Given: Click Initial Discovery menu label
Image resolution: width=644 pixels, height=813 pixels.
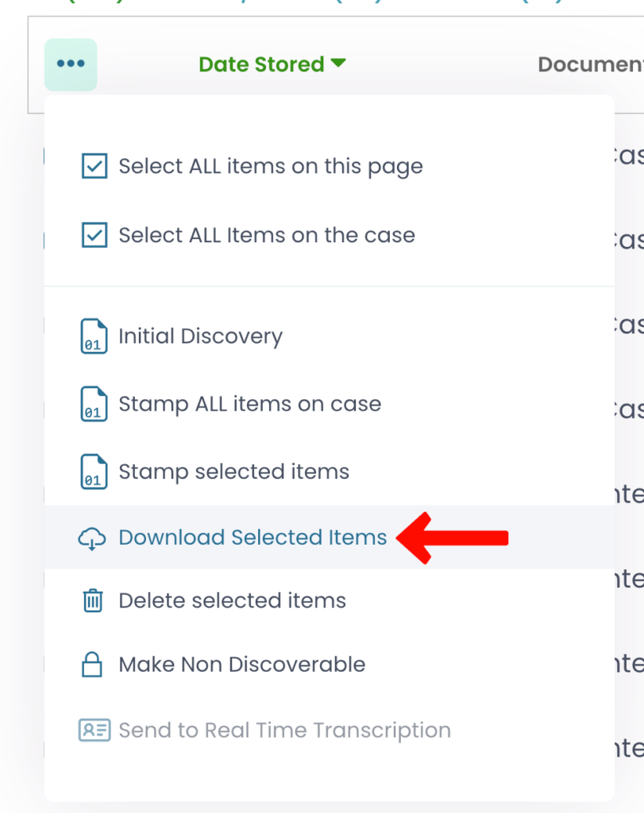Looking at the screenshot, I should click(200, 337).
